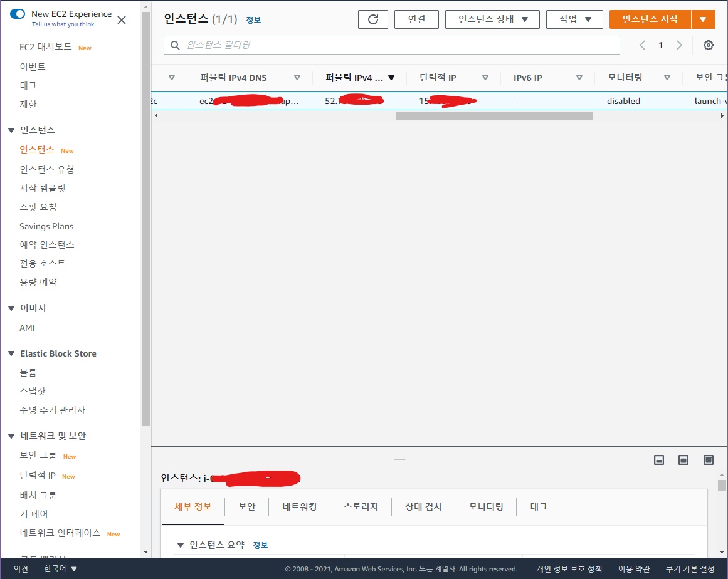Switch to the 모니터링 tab
Screen dimensions: 728x579
(x=486, y=506)
